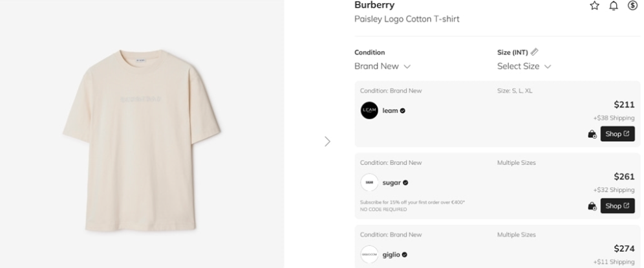This screenshot has width=644, height=268.
Task: Click the dollar currency icon
Action: click(632, 6)
